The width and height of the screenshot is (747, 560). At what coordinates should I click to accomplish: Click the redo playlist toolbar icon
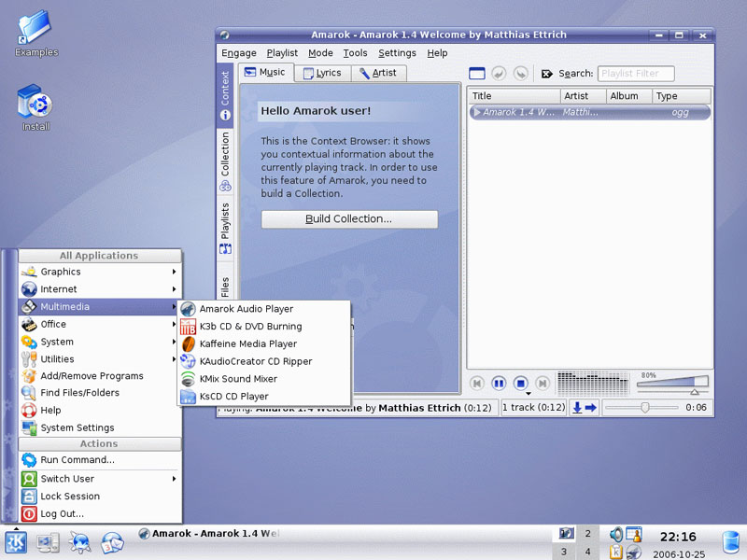[521, 74]
